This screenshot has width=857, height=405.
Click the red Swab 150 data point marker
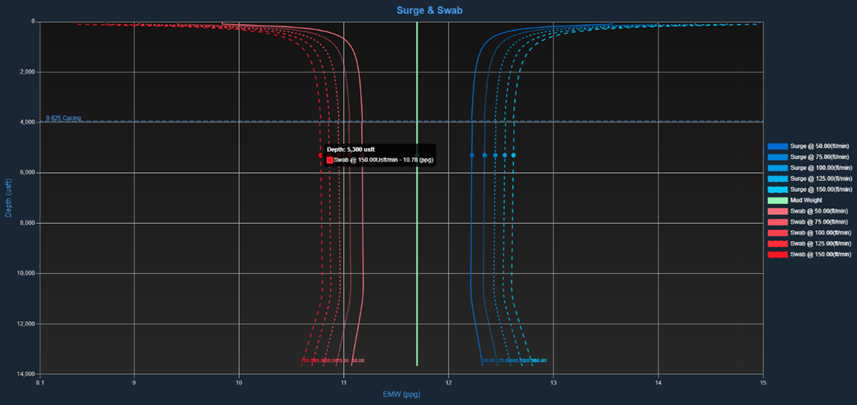[x=320, y=155]
